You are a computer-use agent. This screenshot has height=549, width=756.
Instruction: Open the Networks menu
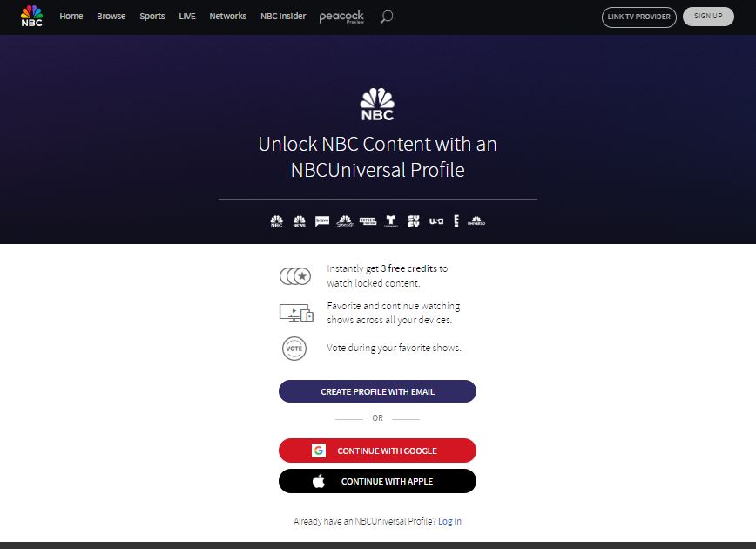[227, 16]
